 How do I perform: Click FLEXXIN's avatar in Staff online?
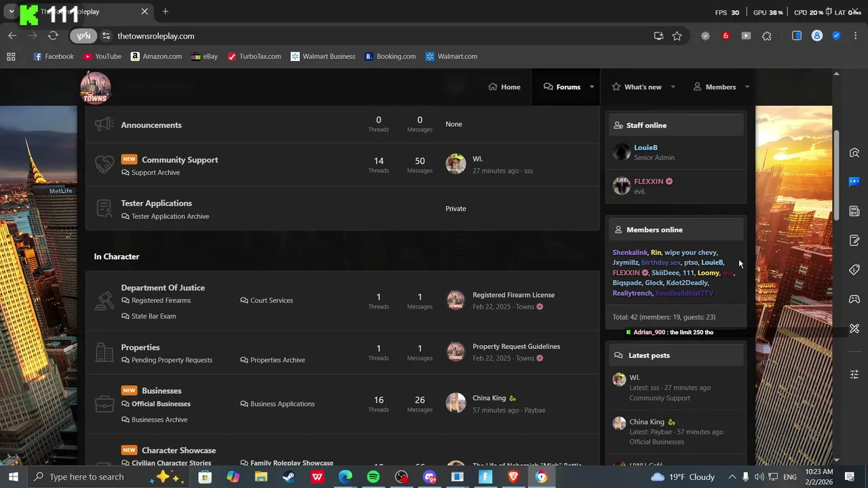pyautogui.click(x=621, y=186)
